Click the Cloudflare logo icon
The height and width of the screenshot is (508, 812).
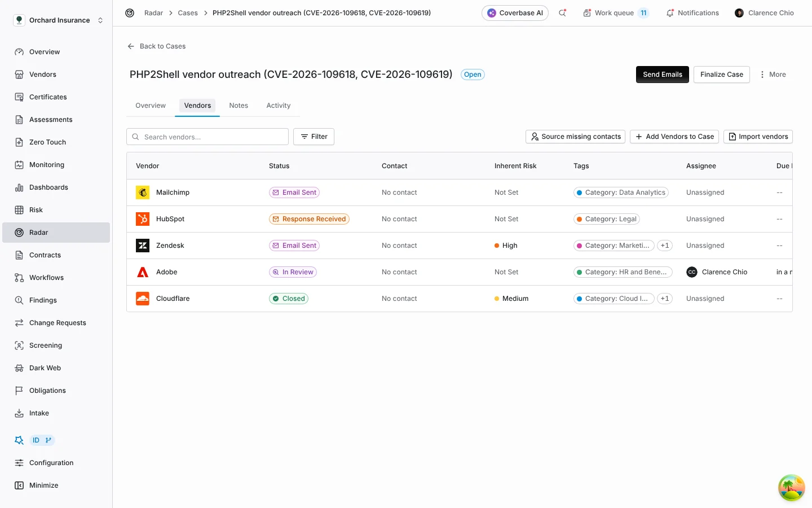(x=143, y=299)
